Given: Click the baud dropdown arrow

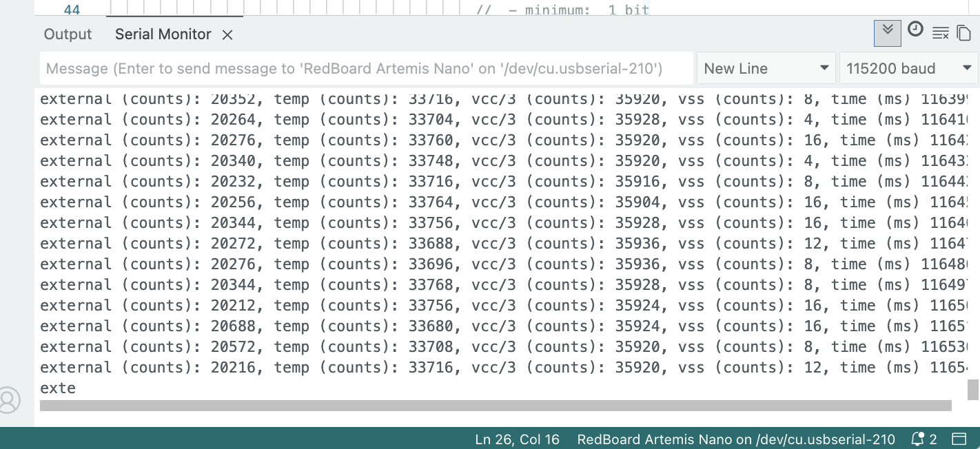Looking at the screenshot, I should tap(966, 68).
